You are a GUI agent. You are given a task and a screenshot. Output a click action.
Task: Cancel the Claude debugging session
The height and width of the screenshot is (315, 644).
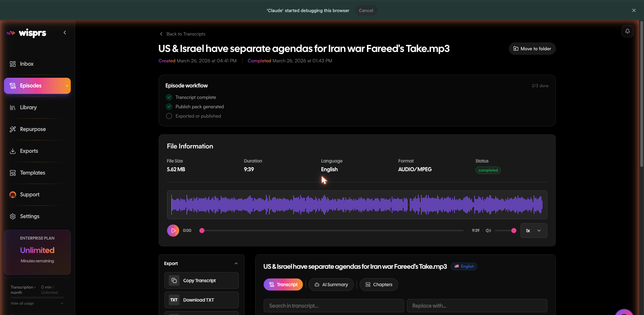click(x=366, y=10)
